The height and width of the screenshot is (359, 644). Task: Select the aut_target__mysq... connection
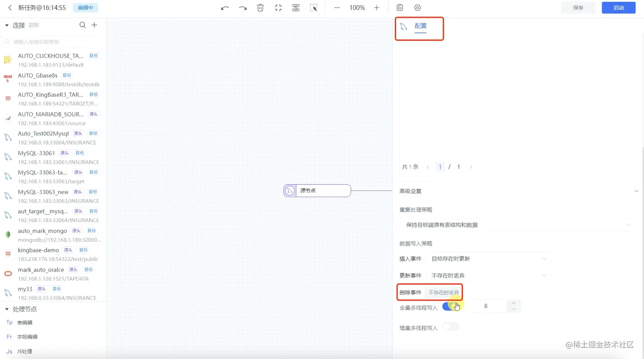tap(53, 215)
